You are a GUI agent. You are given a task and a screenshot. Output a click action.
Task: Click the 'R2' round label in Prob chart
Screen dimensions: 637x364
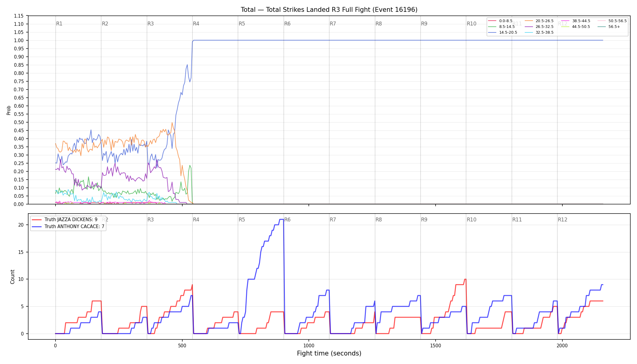click(x=105, y=24)
